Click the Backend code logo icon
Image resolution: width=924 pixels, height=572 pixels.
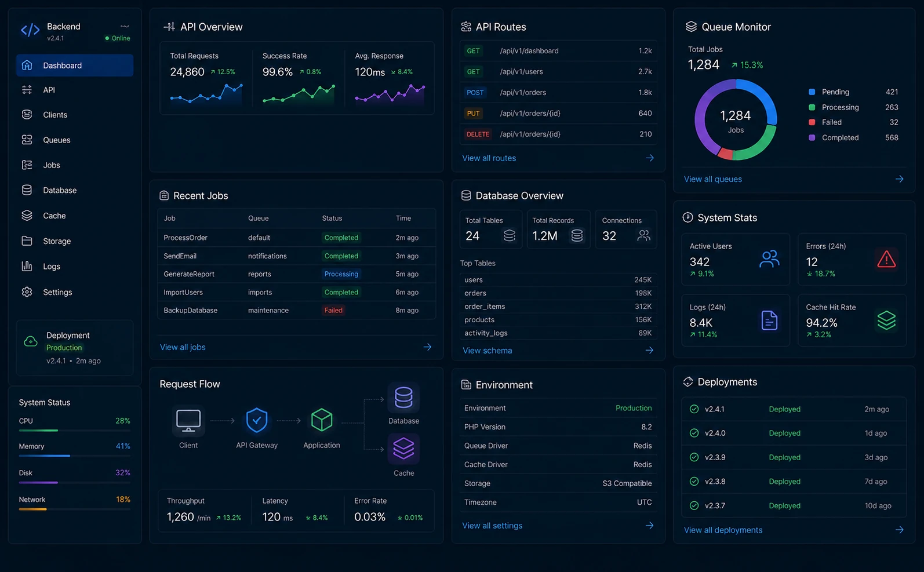coord(30,30)
